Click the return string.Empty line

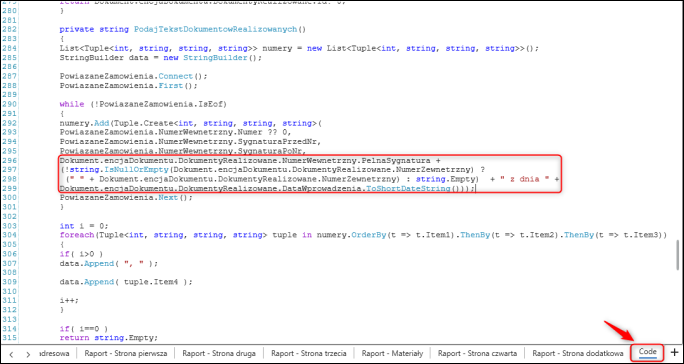[x=109, y=338]
